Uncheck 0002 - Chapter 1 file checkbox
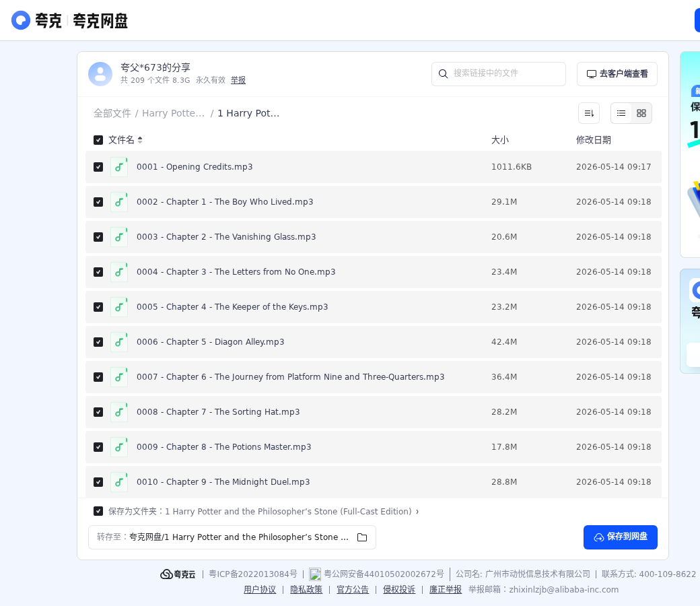The height and width of the screenshot is (606, 700). (98, 202)
